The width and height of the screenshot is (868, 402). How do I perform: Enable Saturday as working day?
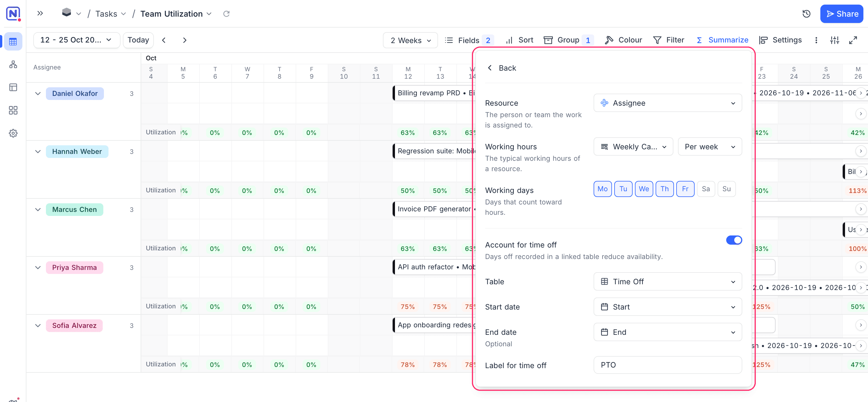[x=706, y=189]
